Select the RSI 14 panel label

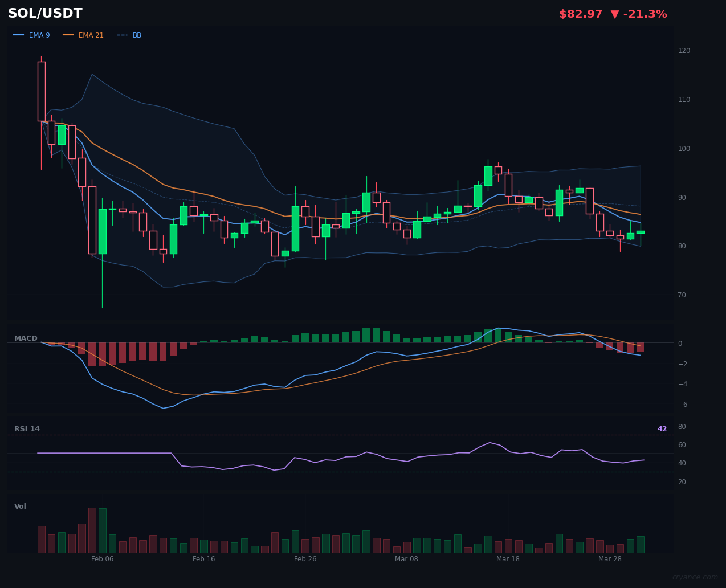click(x=27, y=428)
